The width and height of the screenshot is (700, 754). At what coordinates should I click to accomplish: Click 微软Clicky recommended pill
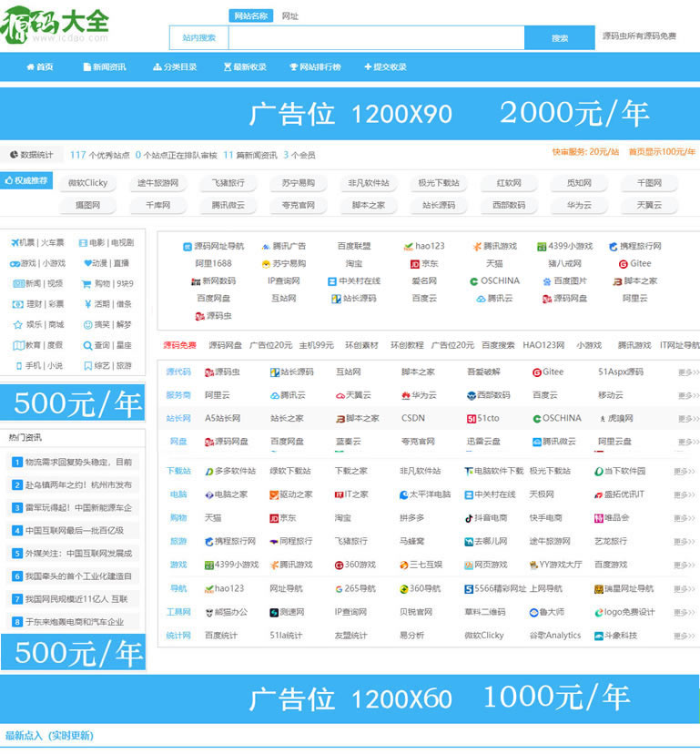pos(87,183)
